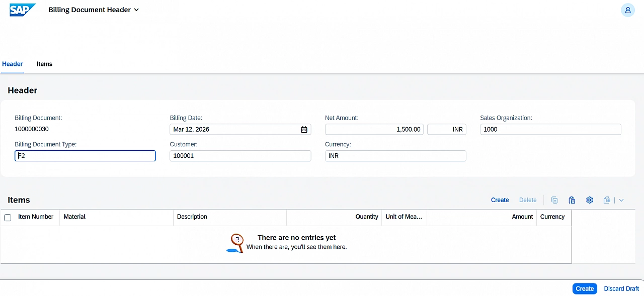The width and height of the screenshot is (644, 296).
Task: Click the Paste icon in the Items toolbar
Action: click(572, 200)
